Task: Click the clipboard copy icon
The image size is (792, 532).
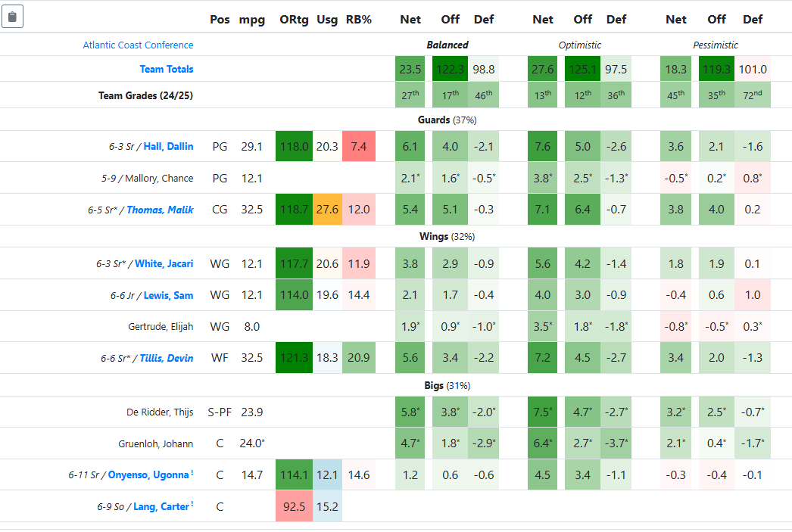Action: [x=13, y=17]
